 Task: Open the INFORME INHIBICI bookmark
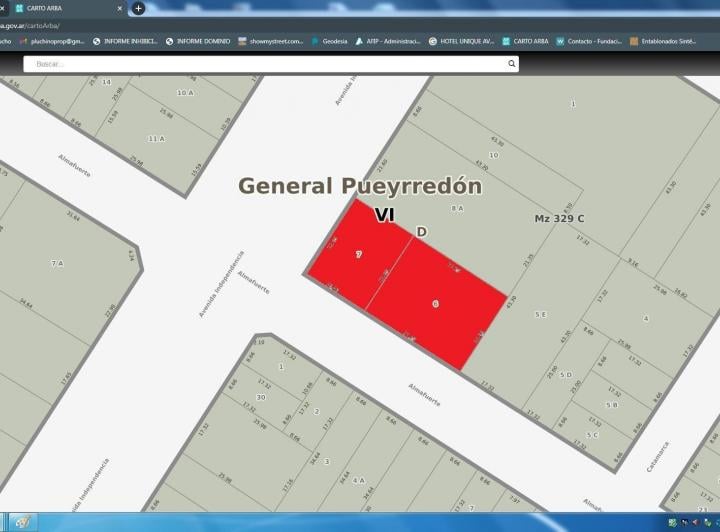tap(125, 41)
